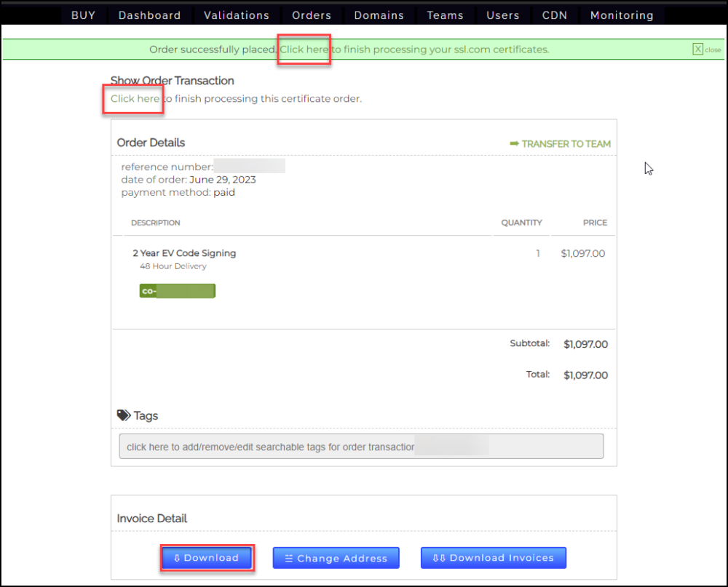Go to the Dashboard tab
The width and height of the screenshot is (728, 587).
point(149,15)
